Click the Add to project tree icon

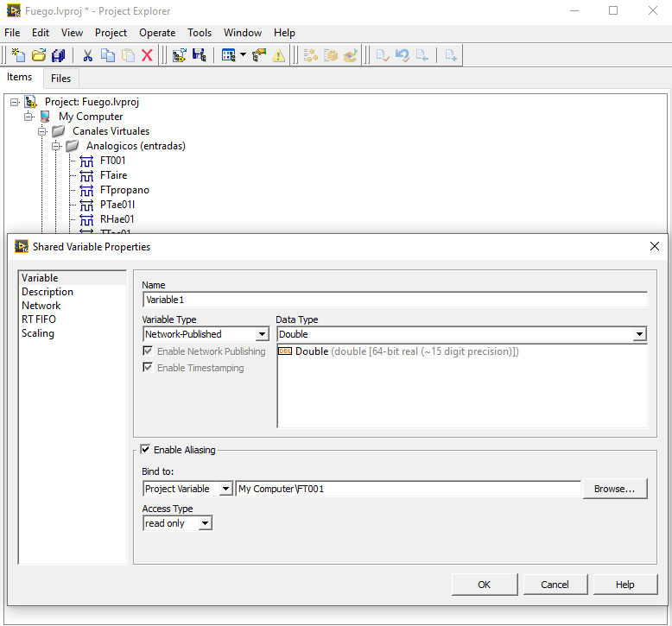coord(179,55)
